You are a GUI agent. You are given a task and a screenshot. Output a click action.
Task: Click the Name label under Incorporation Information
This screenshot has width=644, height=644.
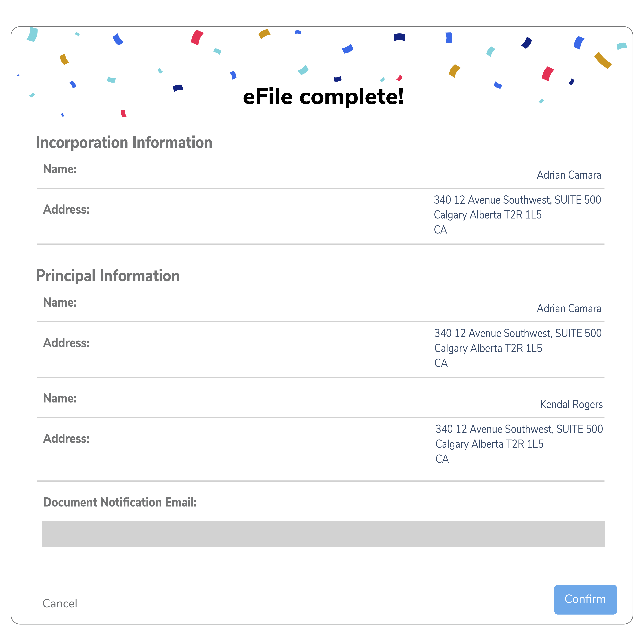(x=60, y=169)
